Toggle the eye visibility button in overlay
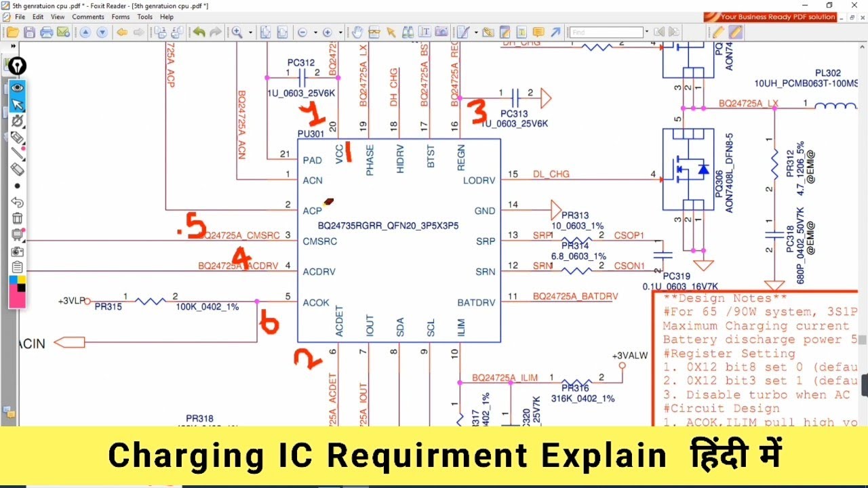This screenshot has width=868, height=488. click(x=17, y=87)
